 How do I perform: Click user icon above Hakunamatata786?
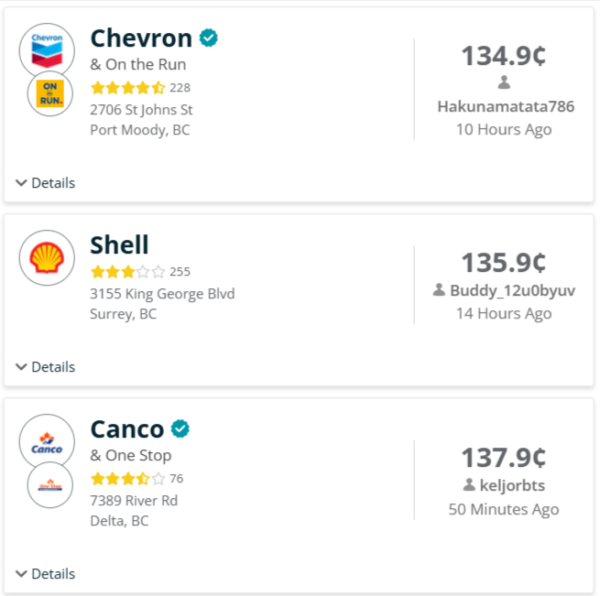pyautogui.click(x=504, y=83)
